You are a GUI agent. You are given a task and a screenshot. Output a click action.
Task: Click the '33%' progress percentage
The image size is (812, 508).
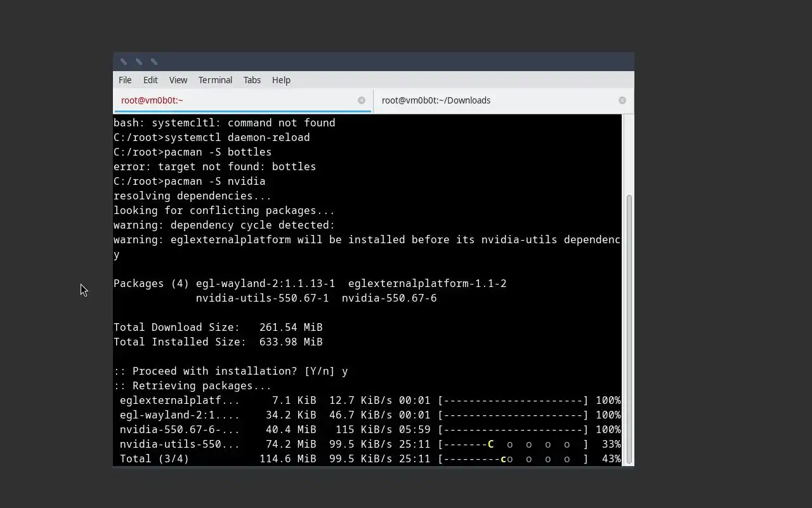pos(611,444)
